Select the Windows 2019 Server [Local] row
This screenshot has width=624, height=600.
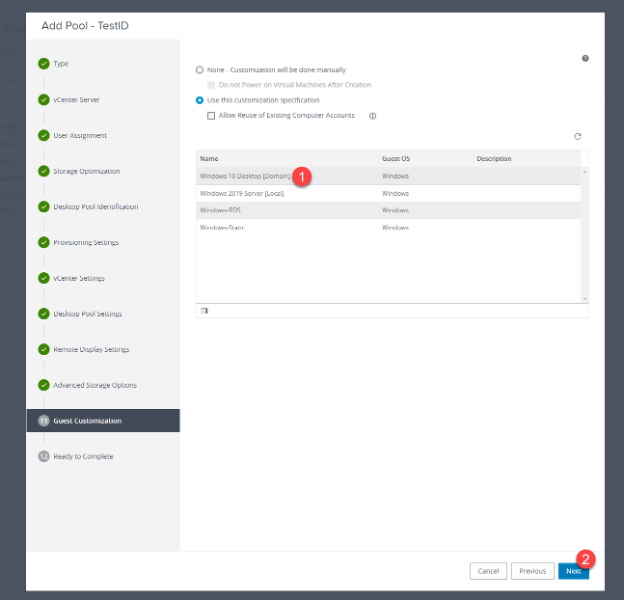(388, 193)
